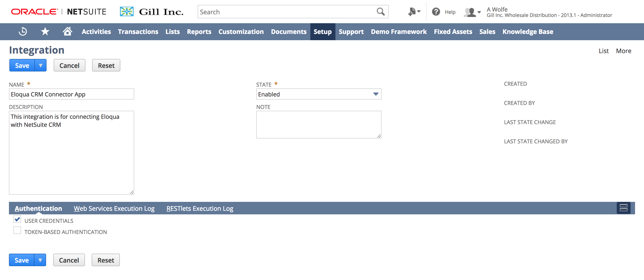This screenshot has width=644, height=280.
Task: Click the List link
Action: (x=603, y=51)
